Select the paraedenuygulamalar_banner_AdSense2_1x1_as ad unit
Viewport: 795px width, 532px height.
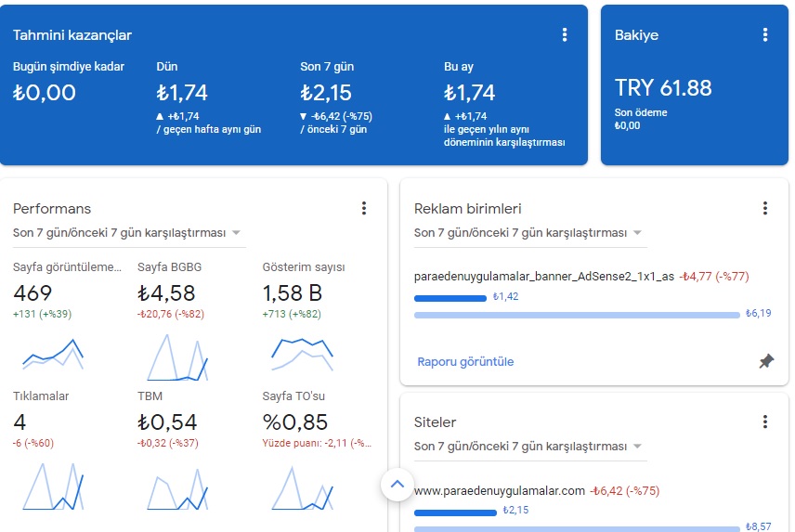tap(544, 277)
